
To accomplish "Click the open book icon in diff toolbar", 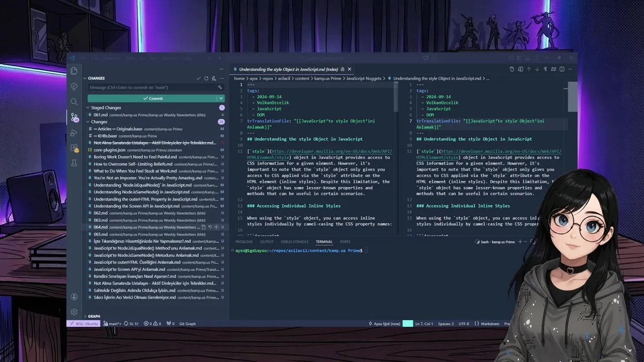I will [554, 69].
